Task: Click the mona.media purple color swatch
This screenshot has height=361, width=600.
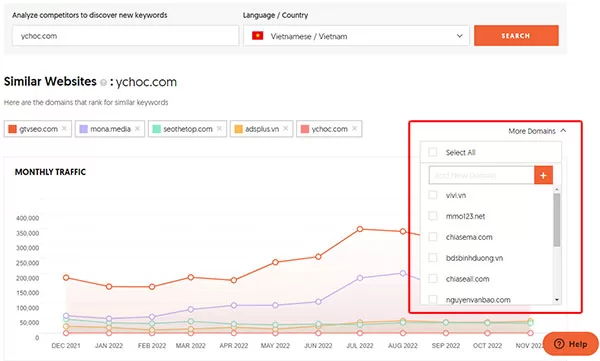Action: tap(83, 129)
